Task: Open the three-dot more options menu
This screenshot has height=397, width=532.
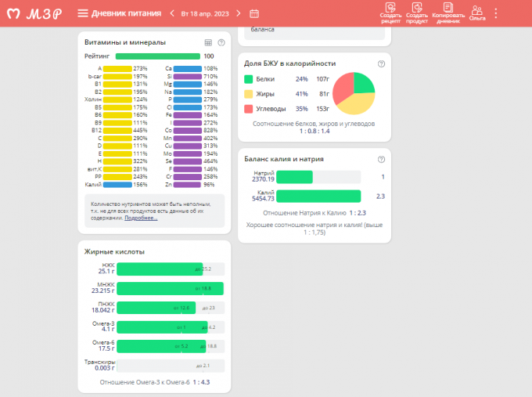Action: pos(495,13)
